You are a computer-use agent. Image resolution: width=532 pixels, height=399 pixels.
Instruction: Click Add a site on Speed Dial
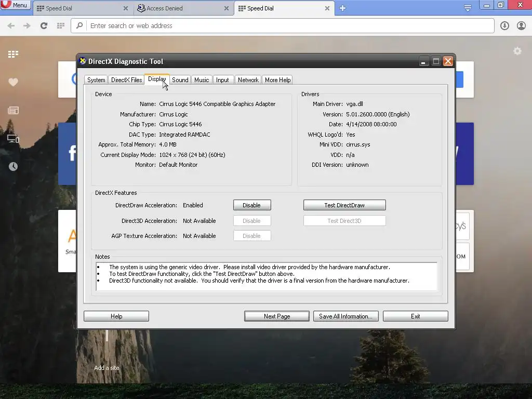pos(107,368)
